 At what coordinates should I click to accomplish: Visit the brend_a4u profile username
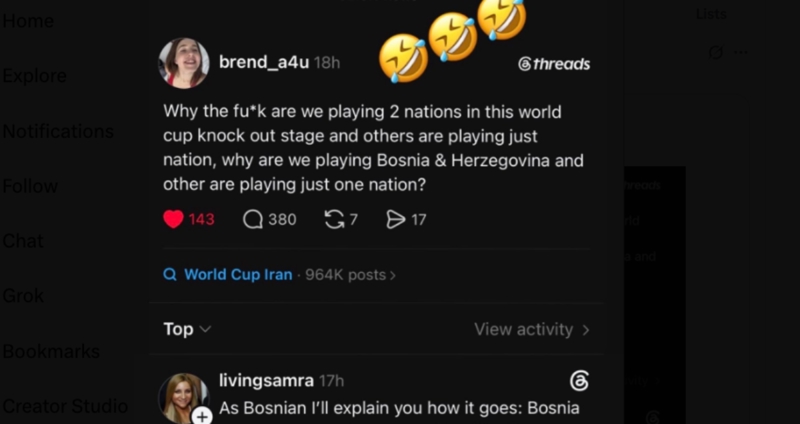tap(264, 62)
